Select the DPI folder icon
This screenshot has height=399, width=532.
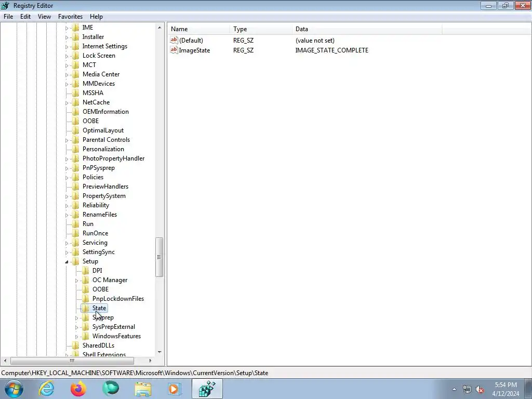click(x=86, y=270)
